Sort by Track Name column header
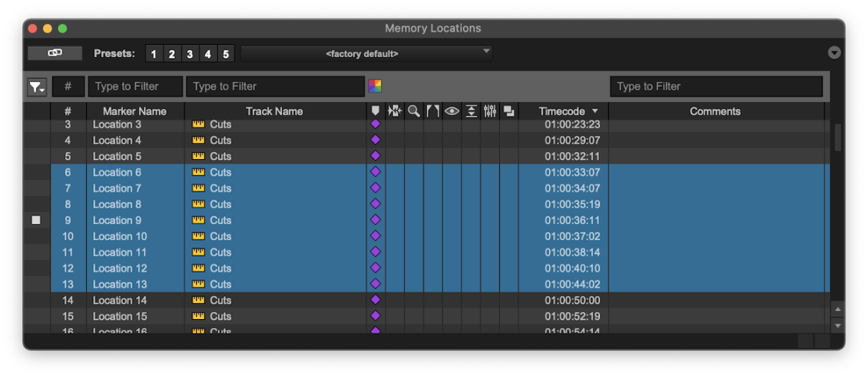This screenshot has height=377, width=868. tap(275, 111)
